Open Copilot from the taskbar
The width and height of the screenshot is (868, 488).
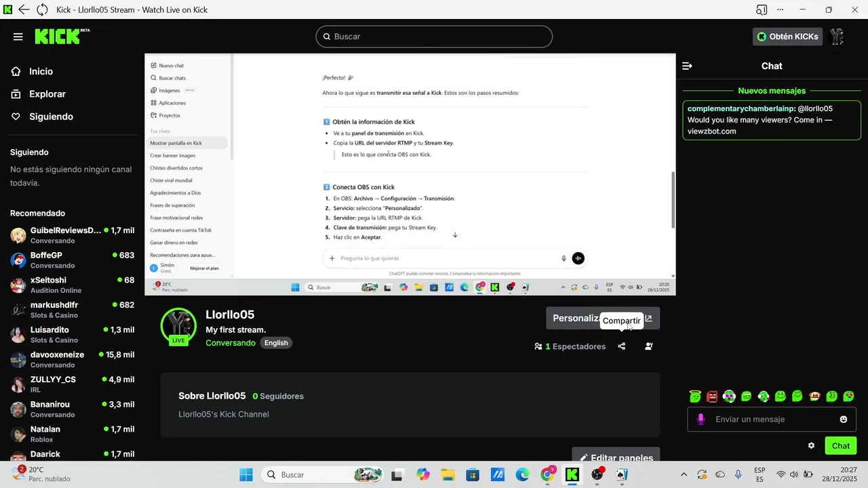pyautogui.click(x=423, y=474)
